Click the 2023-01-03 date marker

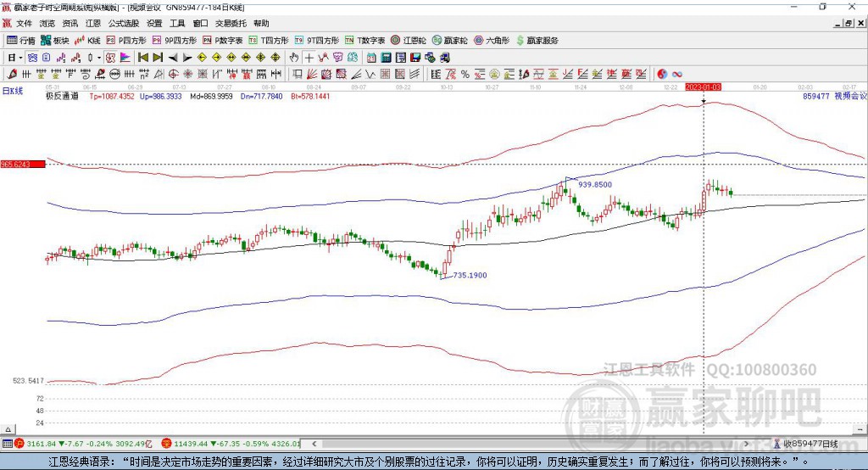coord(703,87)
